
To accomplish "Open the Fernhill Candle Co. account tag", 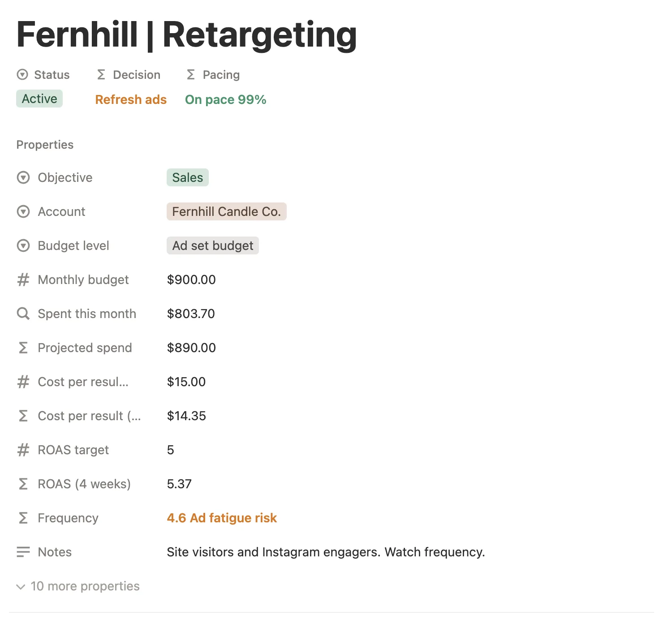I will click(227, 212).
